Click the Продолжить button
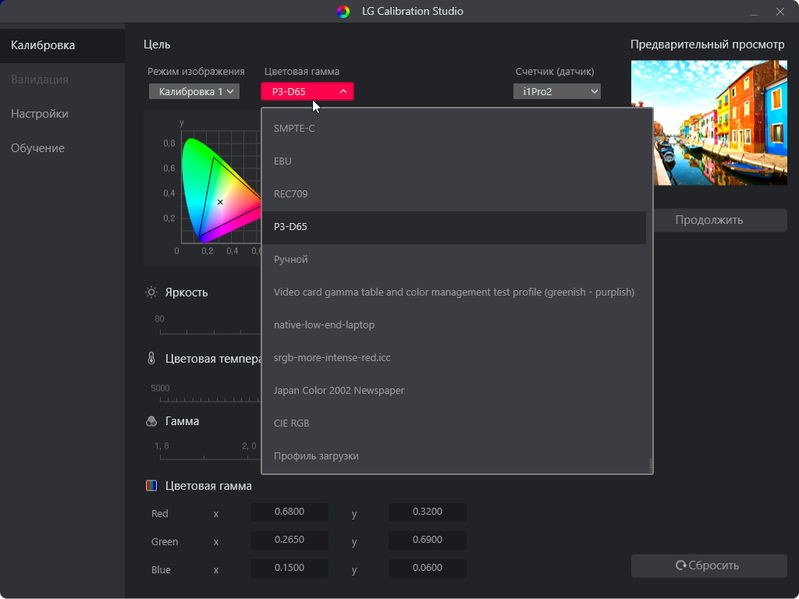Viewport: 799px width, 599px height. (x=709, y=220)
